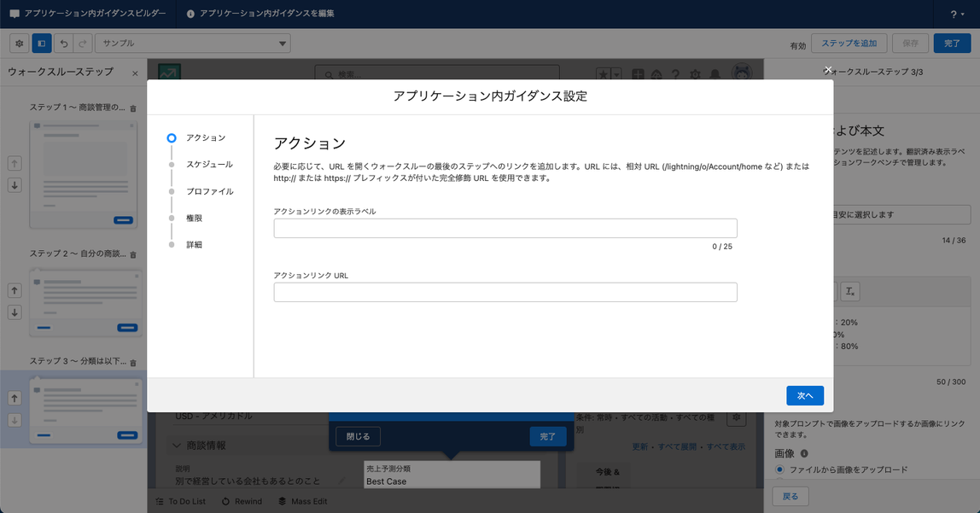Viewport: 980px width, 513px height.
Task: Close the guidance settings dialog with X
Action: pos(827,70)
